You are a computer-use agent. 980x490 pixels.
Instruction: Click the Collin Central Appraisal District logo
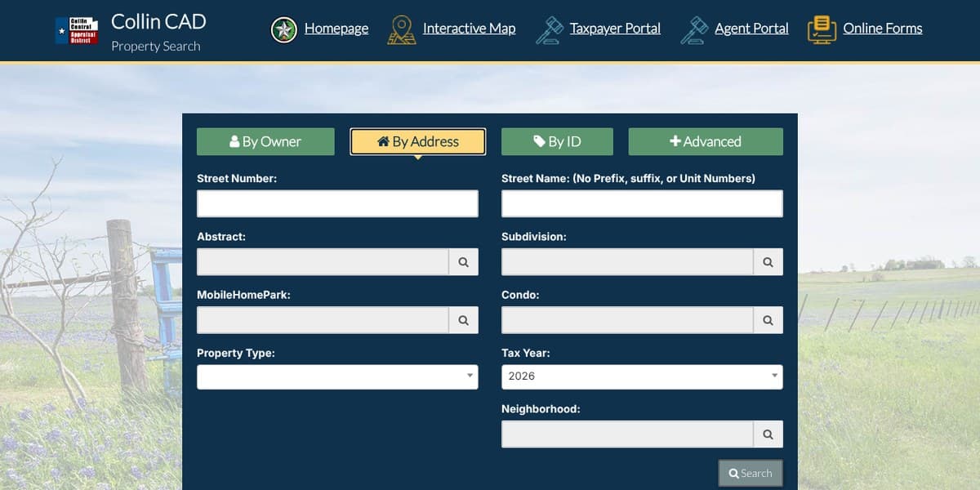coord(77,30)
